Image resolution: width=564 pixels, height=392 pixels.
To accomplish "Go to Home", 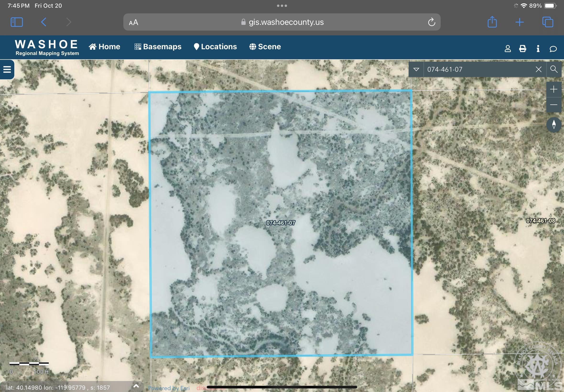I will (x=104, y=47).
